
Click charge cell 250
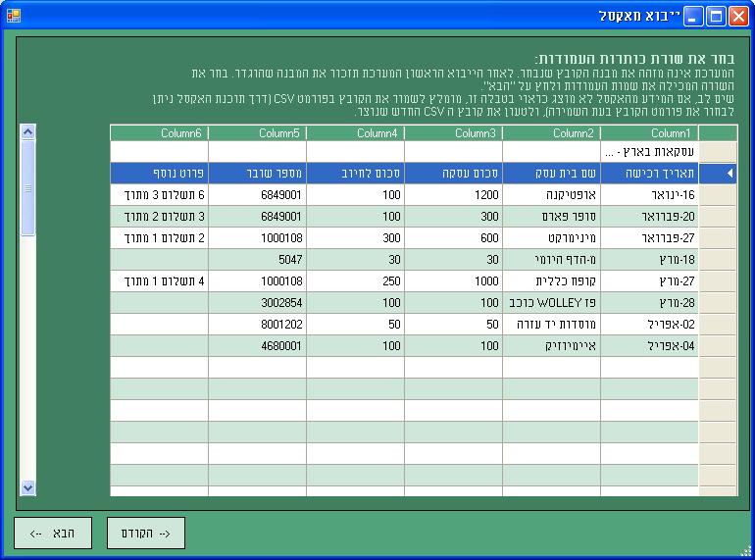355,281
